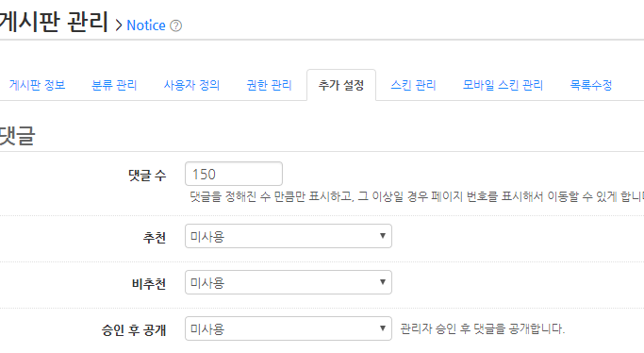Open the 스킨 관리 tab
644x353 pixels.
point(413,85)
